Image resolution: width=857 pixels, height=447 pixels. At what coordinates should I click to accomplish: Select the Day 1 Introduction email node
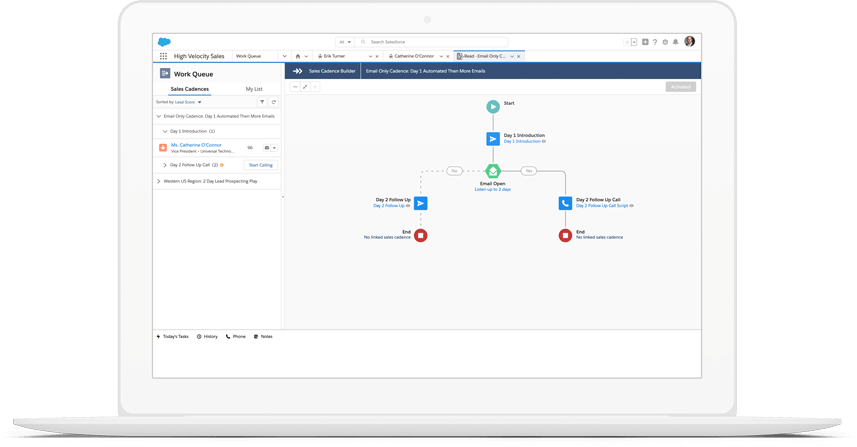(x=493, y=139)
